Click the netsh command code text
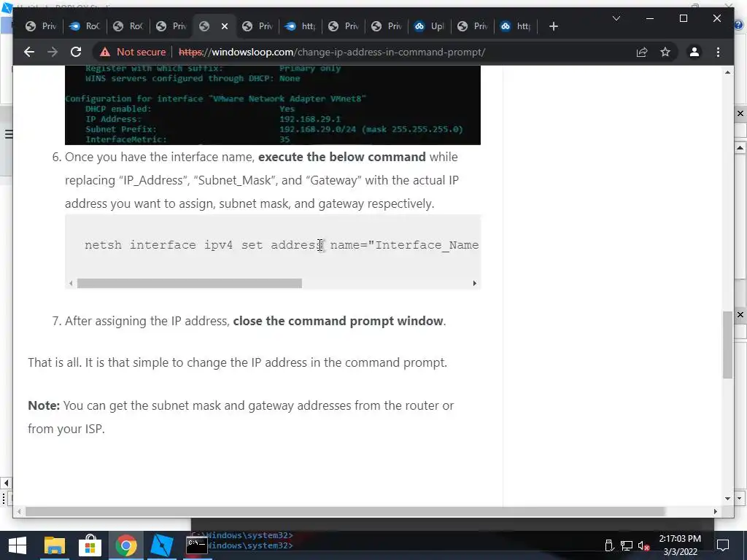Viewport: 747px width, 560px height. pyautogui.click(x=282, y=245)
